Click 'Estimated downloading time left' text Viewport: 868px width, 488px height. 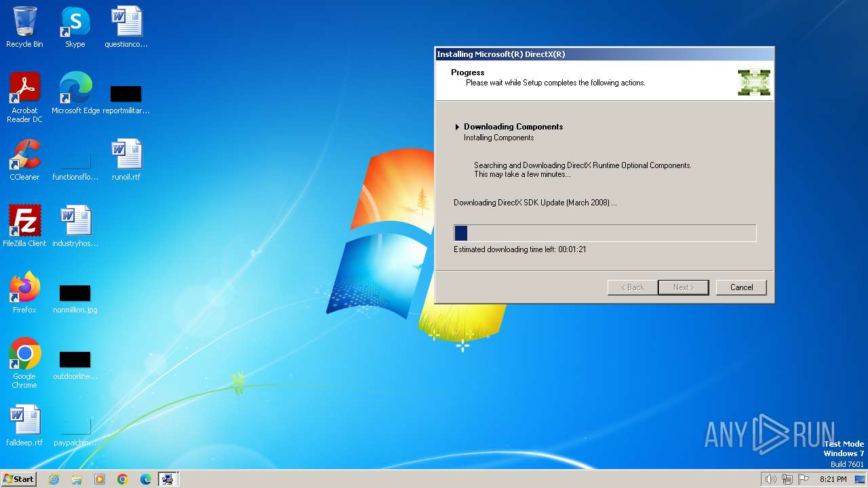(x=520, y=249)
